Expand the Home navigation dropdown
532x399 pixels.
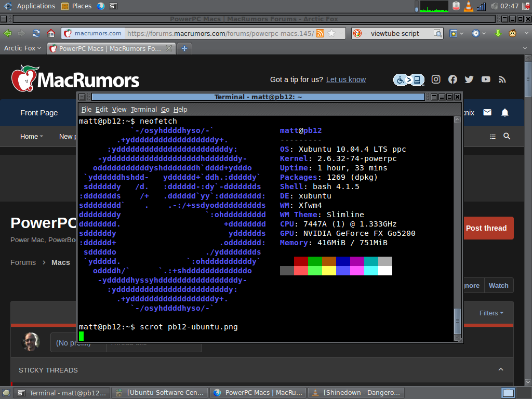pyautogui.click(x=32, y=137)
